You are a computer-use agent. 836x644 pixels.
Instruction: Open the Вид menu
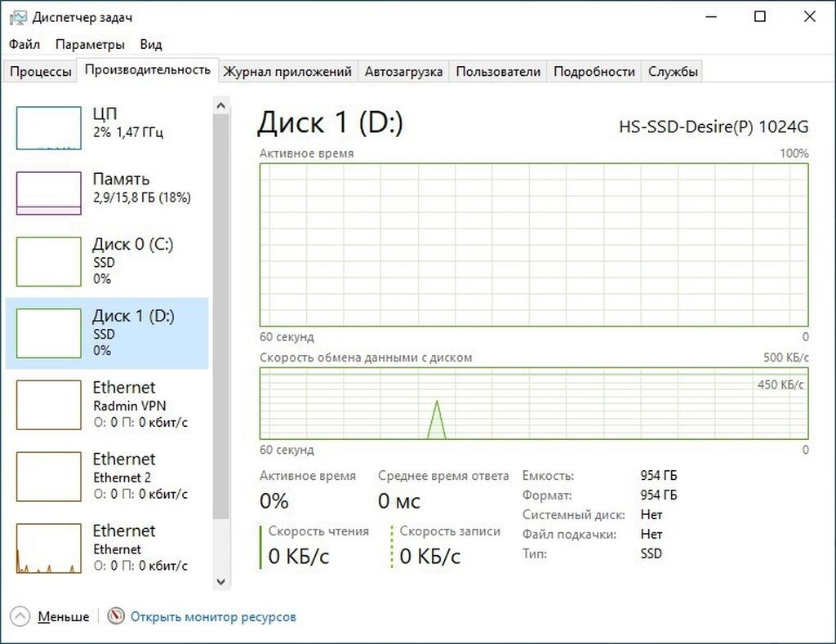tap(151, 44)
